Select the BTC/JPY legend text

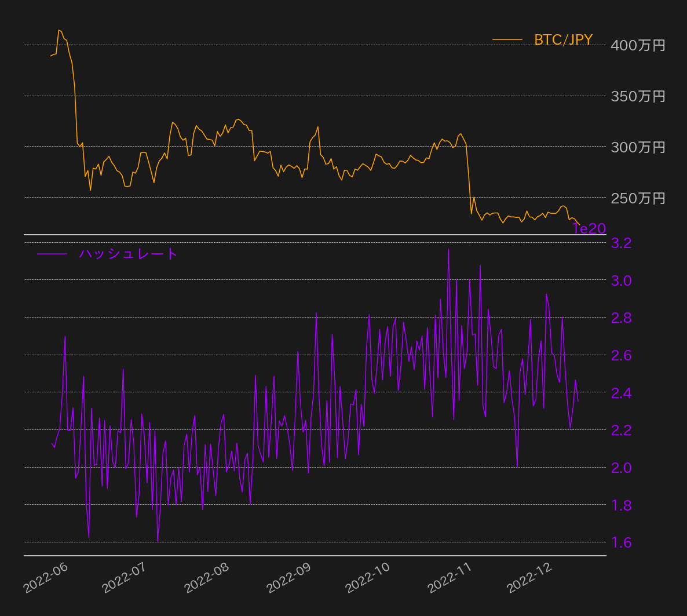[x=563, y=39]
